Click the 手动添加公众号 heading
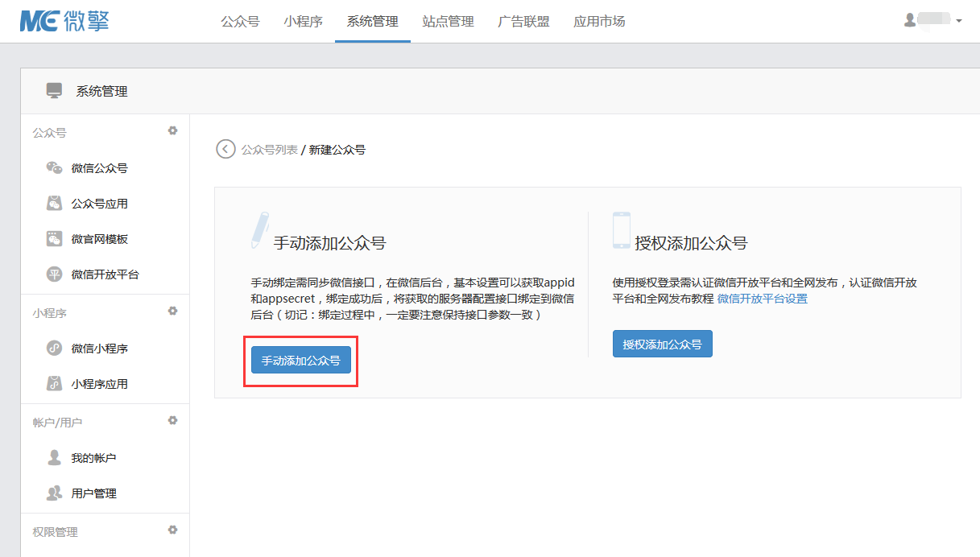 point(329,242)
